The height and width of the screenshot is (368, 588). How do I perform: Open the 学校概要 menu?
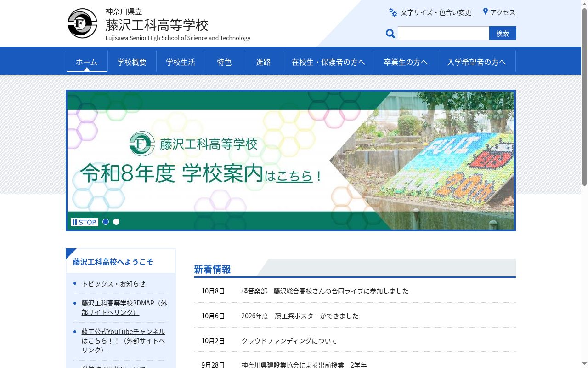point(132,62)
